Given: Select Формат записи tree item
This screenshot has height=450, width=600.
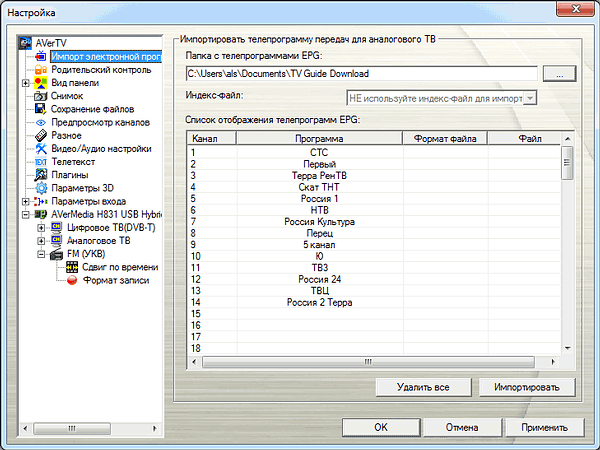Looking at the screenshot, I should [116, 280].
